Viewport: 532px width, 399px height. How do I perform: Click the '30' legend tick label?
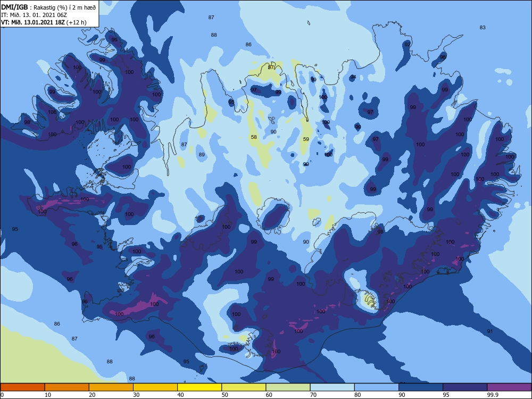136,395
